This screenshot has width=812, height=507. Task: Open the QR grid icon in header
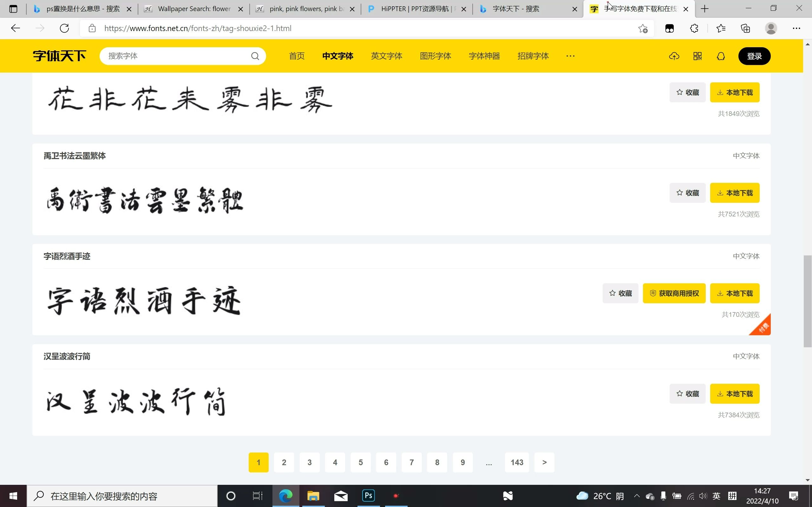pyautogui.click(x=697, y=56)
